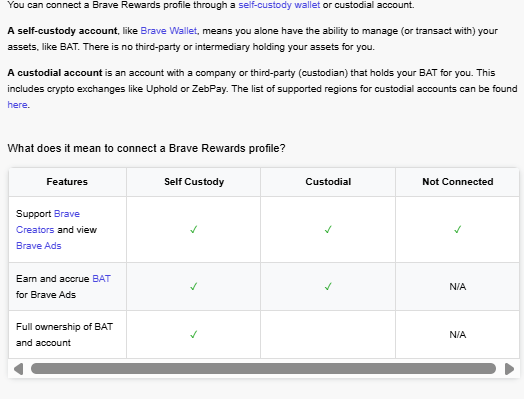524x399 pixels.
Task: Click the left scroll arrow under the table
Action: tap(19, 369)
